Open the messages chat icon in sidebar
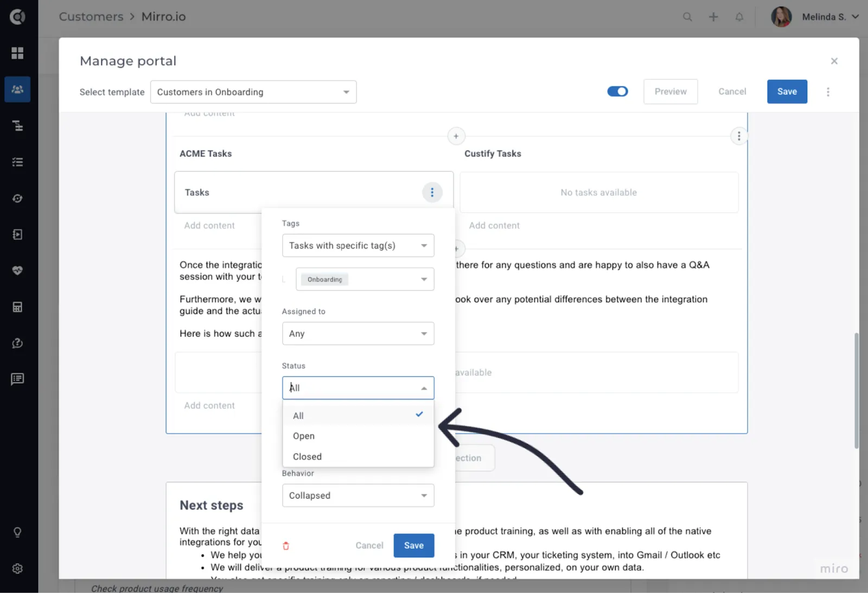The image size is (868, 593). [x=17, y=379]
